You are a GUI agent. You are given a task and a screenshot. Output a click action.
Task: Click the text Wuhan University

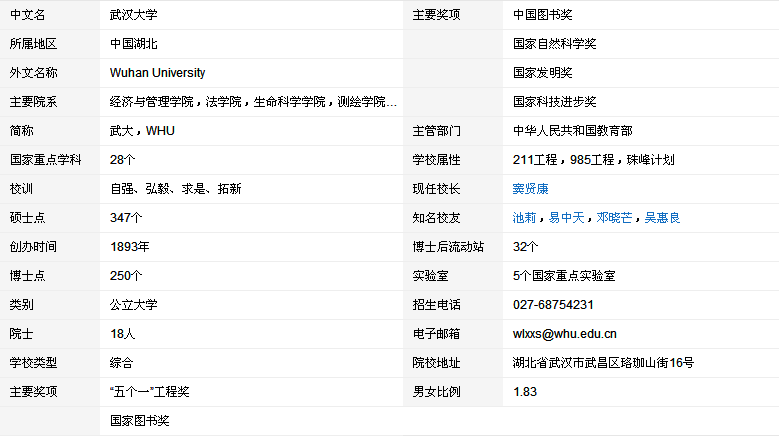157,73
